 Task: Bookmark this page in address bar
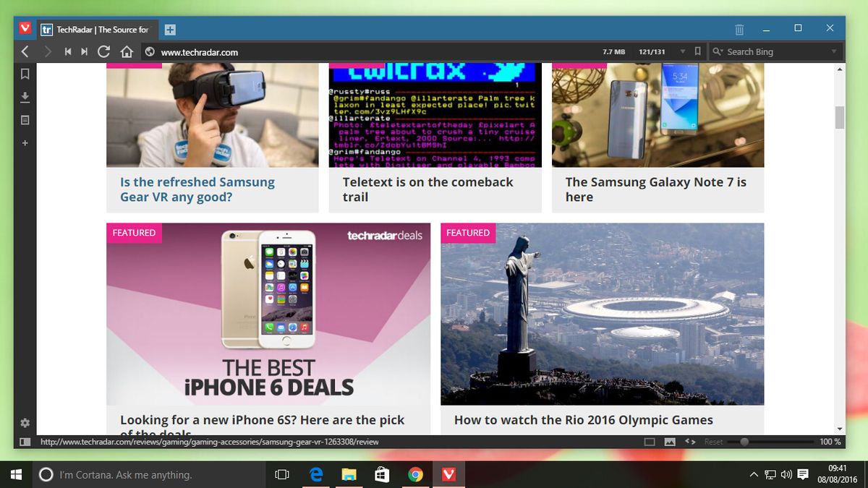(697, 51)
